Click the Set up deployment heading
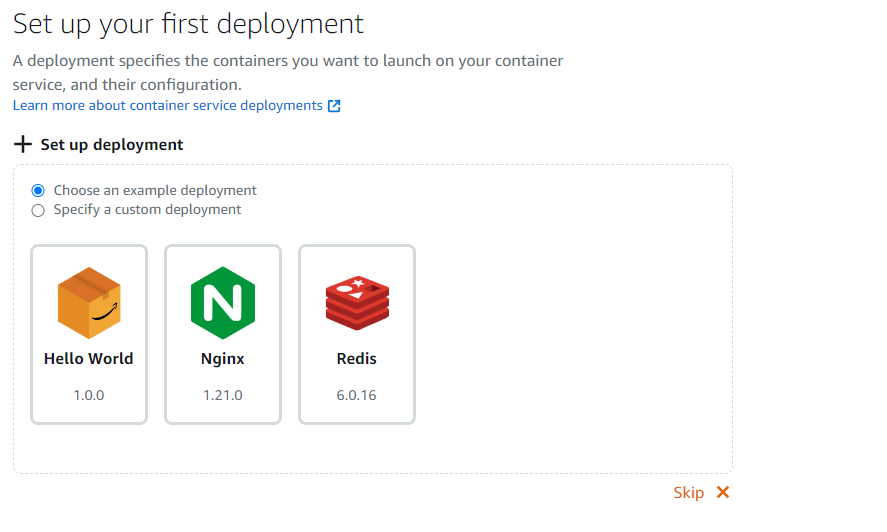This screenshot has width=887, height=532. pyautogui.click(x=111, y=144)
